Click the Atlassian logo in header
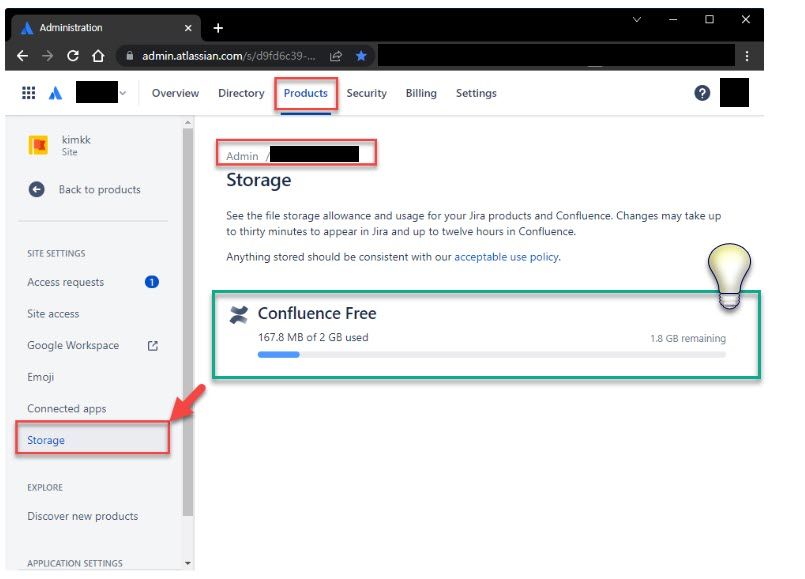Screen dimensions: 805x579 click(55, 93)
